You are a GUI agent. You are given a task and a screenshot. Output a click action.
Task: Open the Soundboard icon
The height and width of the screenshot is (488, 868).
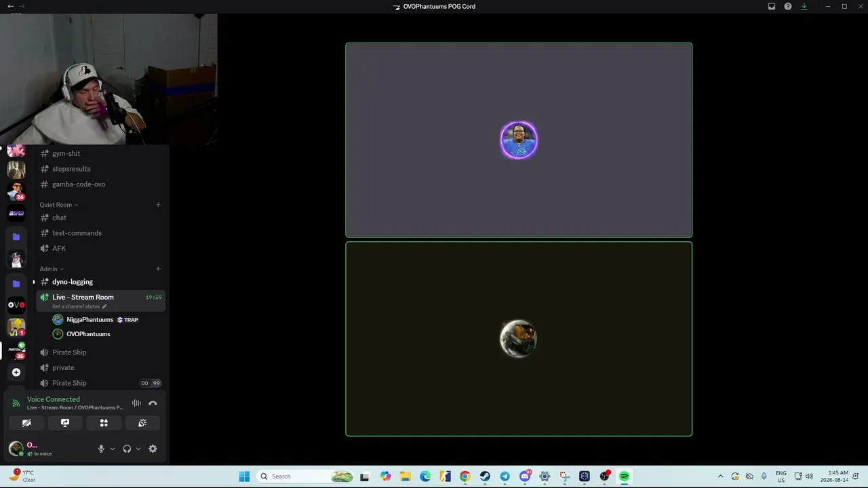[142, 423]
